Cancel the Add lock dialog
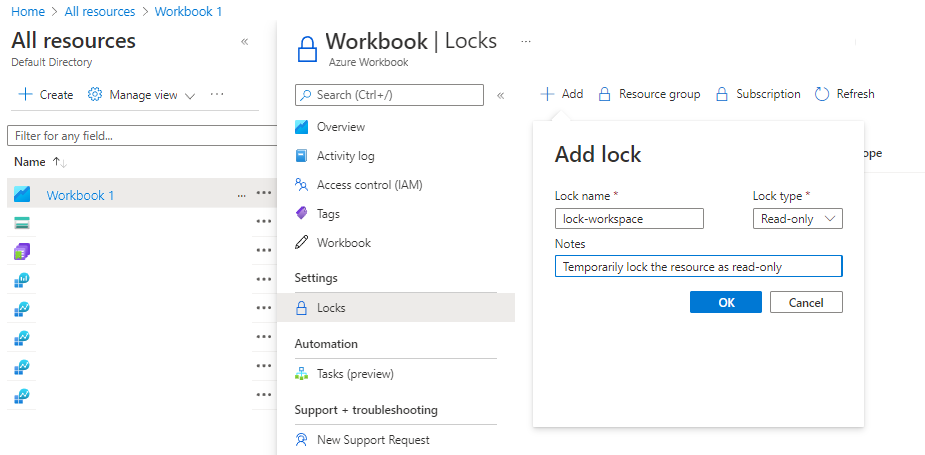This screenshot has width=925, height=455. point(806,302)
